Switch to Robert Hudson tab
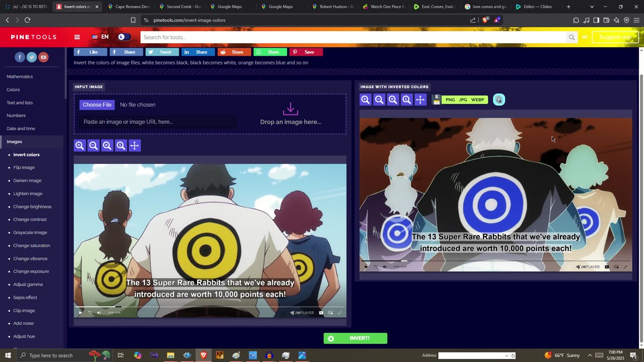 tap(333, 7)
